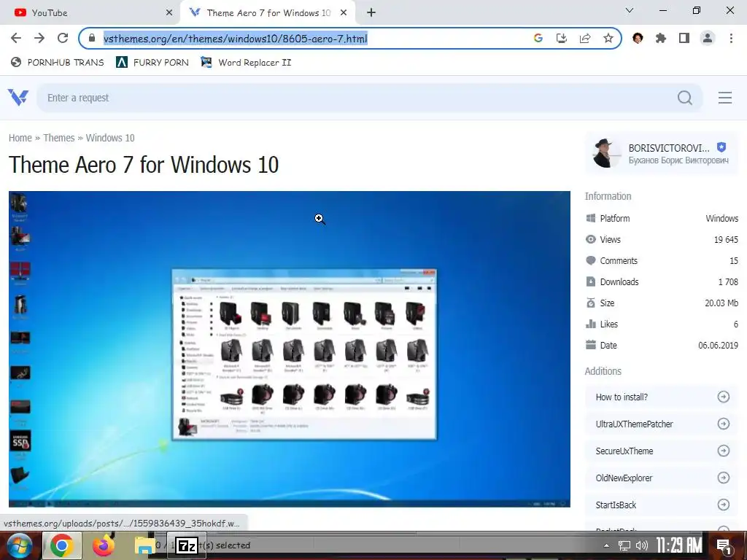Image resolution: width=747 pixels, height=560 pixels.
Task: Click the lock site info icon
Action: [x=92, y=38]
